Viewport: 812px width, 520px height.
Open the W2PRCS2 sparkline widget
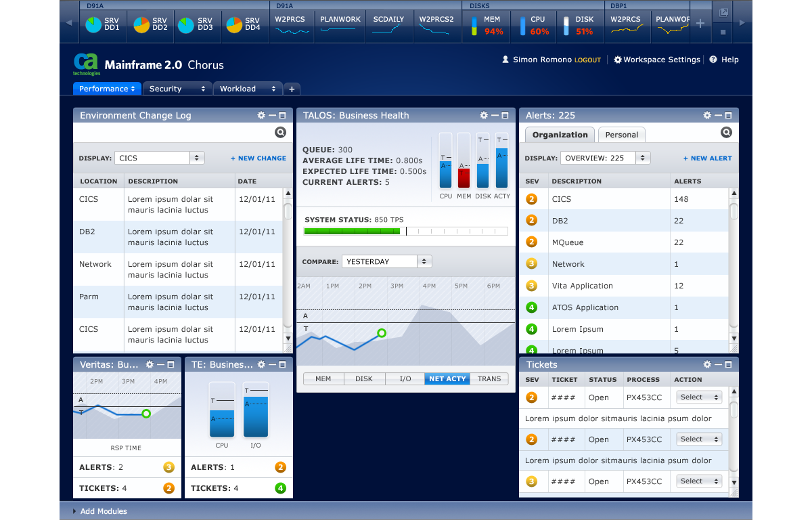[x=436, y=25]
